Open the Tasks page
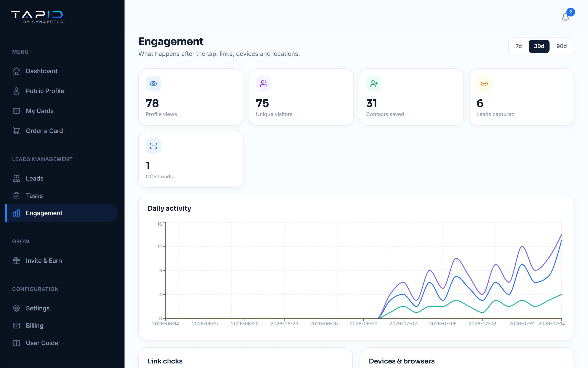This screenshot has height=368, width=588. tap(61, 196)
